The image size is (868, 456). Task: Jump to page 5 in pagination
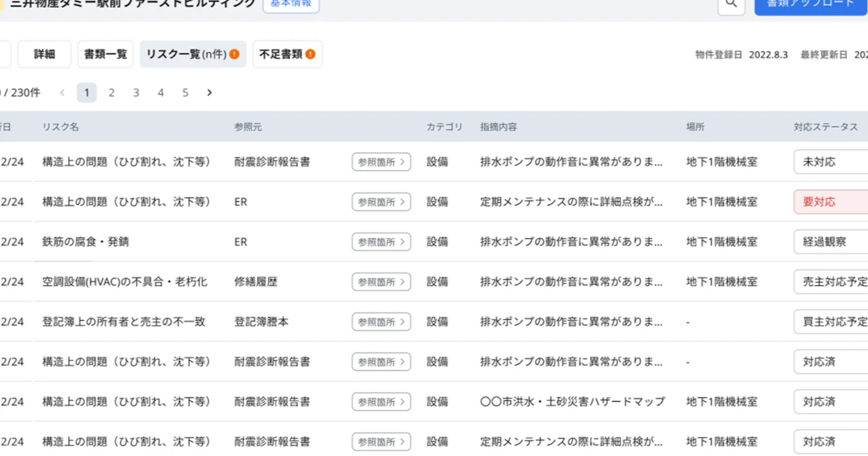point(185,93)
